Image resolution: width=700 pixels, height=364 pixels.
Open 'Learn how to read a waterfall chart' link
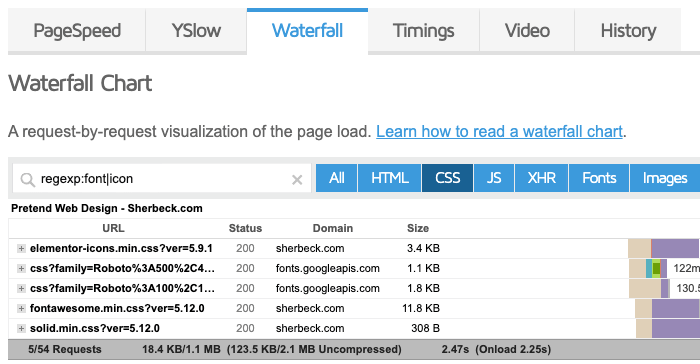499,132
